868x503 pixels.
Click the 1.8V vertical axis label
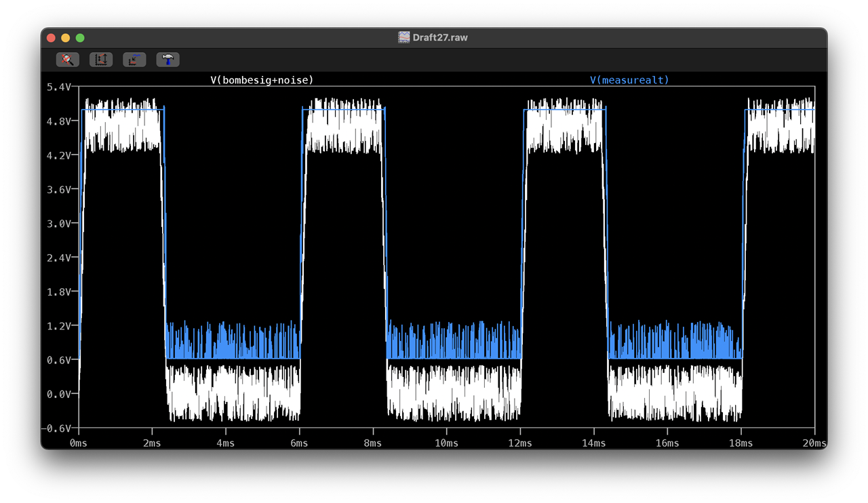tap(59, 291)
